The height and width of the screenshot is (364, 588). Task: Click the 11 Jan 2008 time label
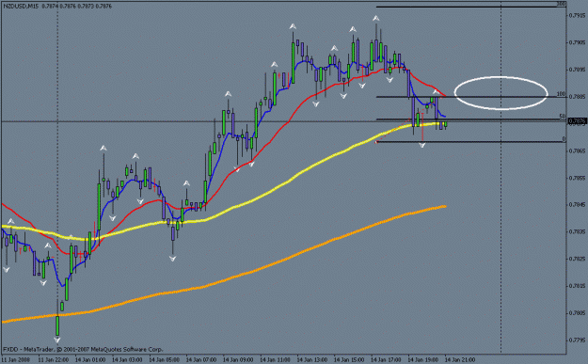pyautogui.click(x=15, y=360)
